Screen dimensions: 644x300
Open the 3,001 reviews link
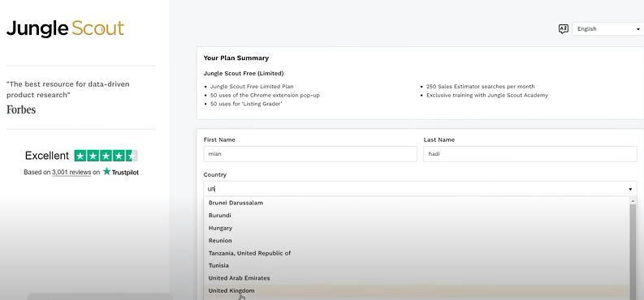[x=71, y=172]
